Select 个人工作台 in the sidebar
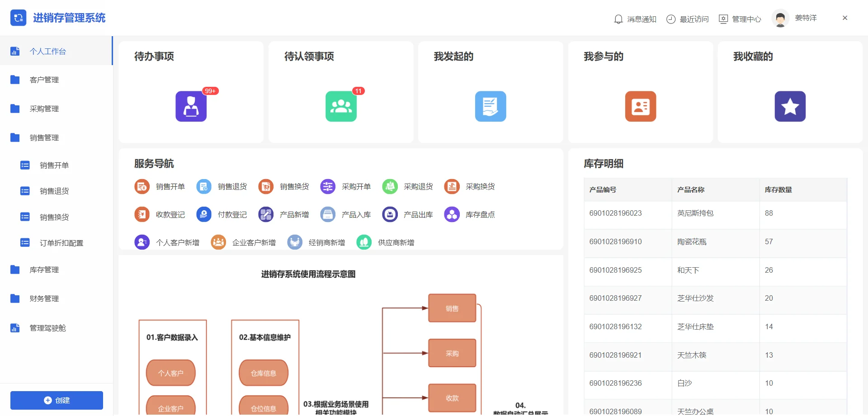868x416 pixels. 56,51
